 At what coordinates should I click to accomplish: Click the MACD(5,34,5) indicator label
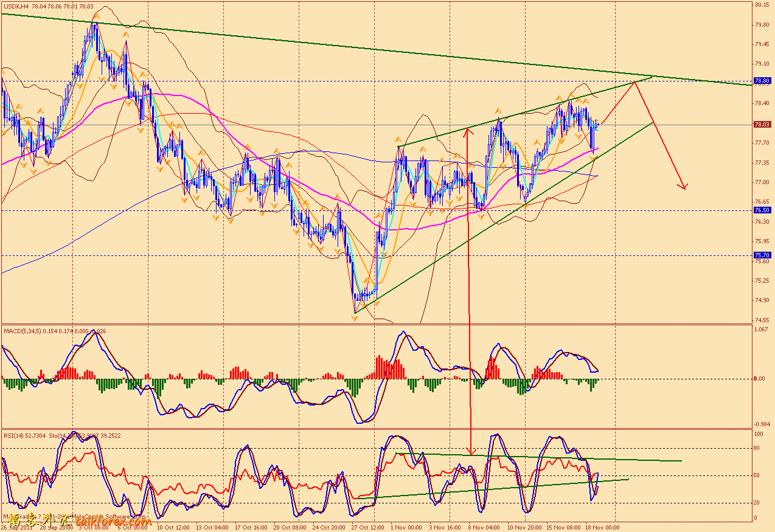pos(23,331)
